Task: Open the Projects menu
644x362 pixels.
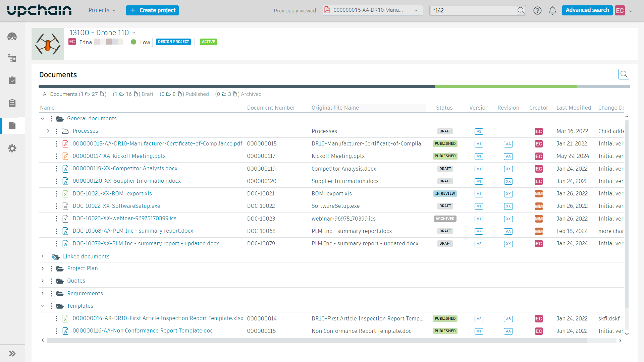Action: pyautogui.click(x=102, y=10)
